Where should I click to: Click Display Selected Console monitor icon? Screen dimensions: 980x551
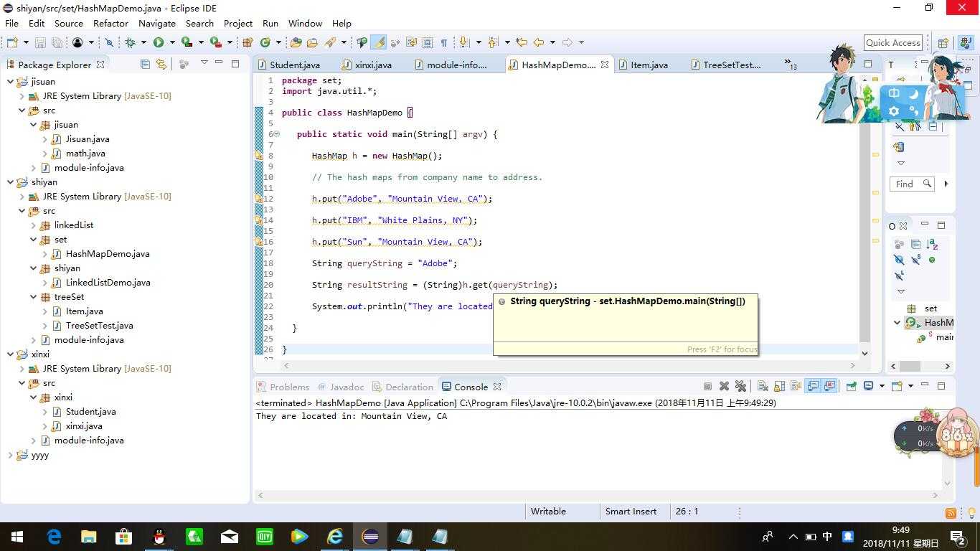[868, 386]
